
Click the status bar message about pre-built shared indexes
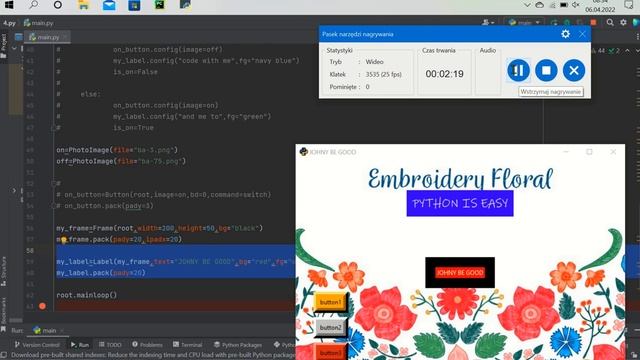tap(153, 355)
